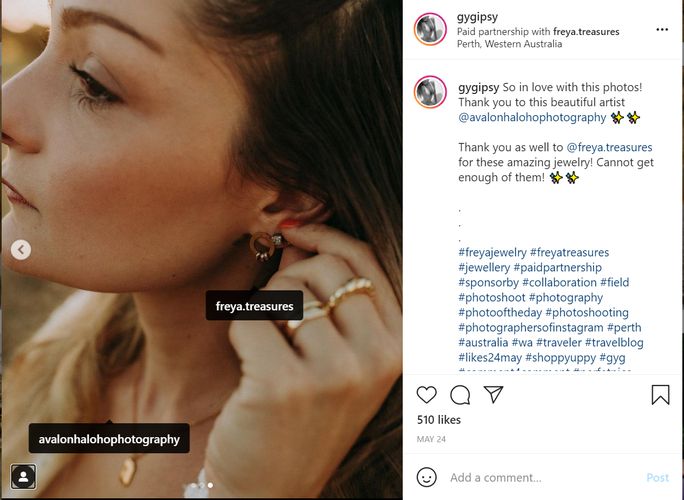Open the three-dot more options menu
Viewport: 684px width, 500px height.
661,30
